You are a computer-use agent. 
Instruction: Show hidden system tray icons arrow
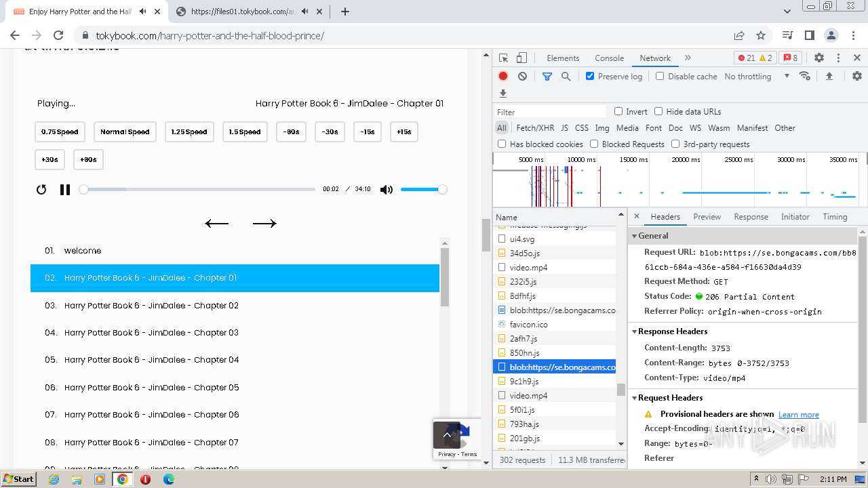(x=757, y=479)
